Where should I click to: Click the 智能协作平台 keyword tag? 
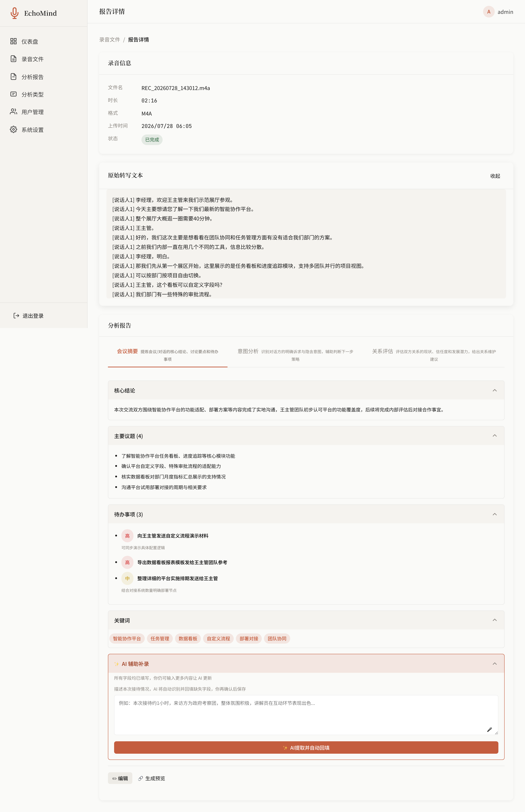point(127,639)
